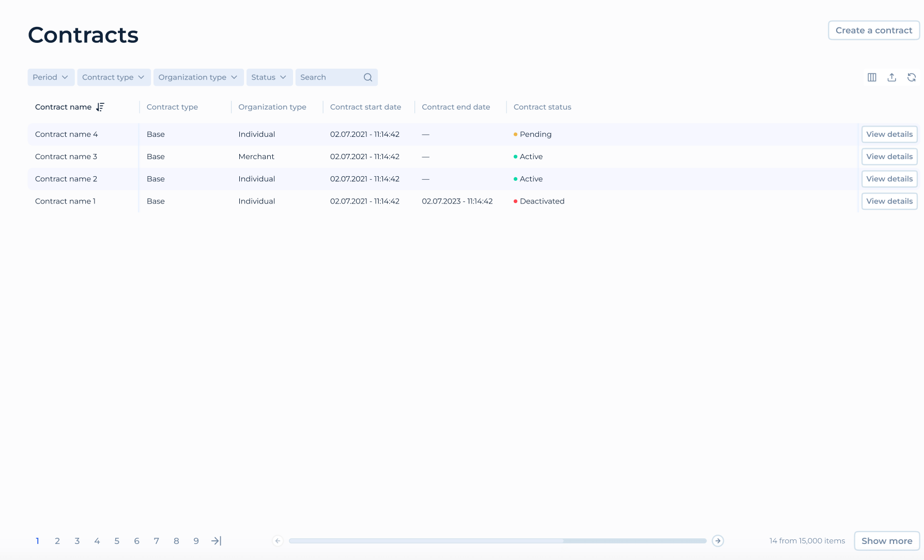Click the left arrow beside the horizontal scrollbar
This screenshot has height=560, width=924.
(x=278, y=541)
